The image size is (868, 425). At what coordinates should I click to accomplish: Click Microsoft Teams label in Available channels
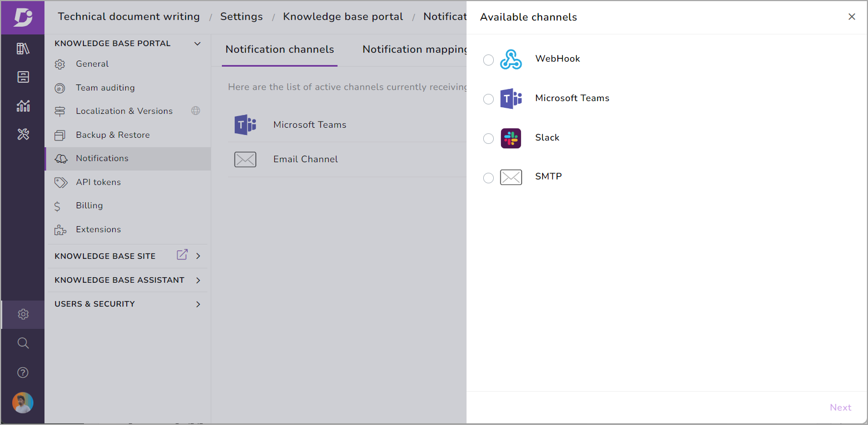click(x=572, y=98)
